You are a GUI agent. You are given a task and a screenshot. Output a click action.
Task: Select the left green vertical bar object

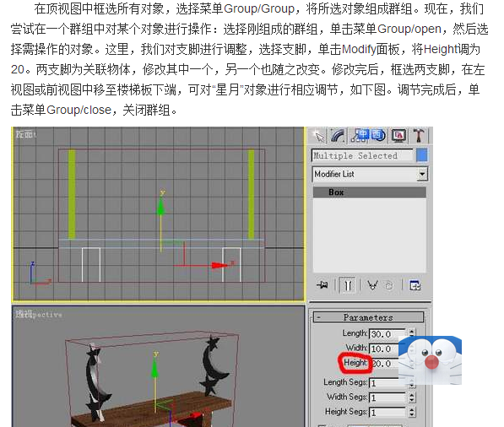(x=72, y=194)
